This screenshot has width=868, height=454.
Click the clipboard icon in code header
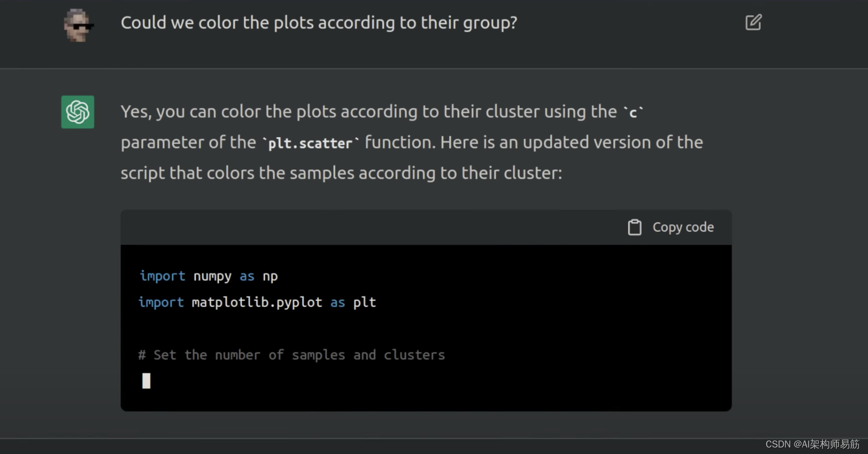[x=634, y=228]
